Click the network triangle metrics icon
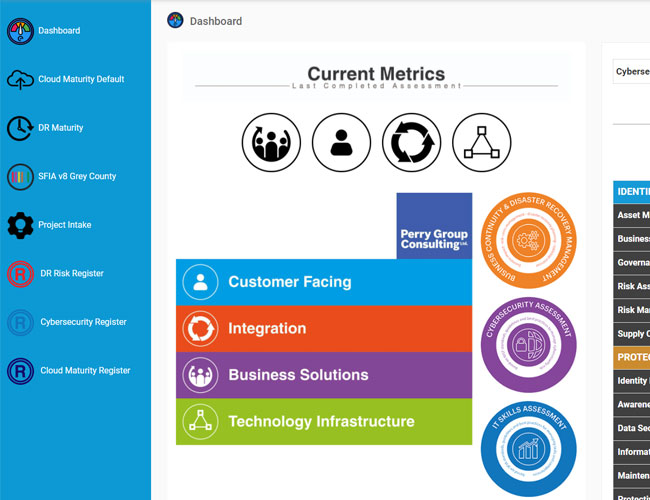The image size is (650, 500). pyautogui.click(x=481, y=142)
